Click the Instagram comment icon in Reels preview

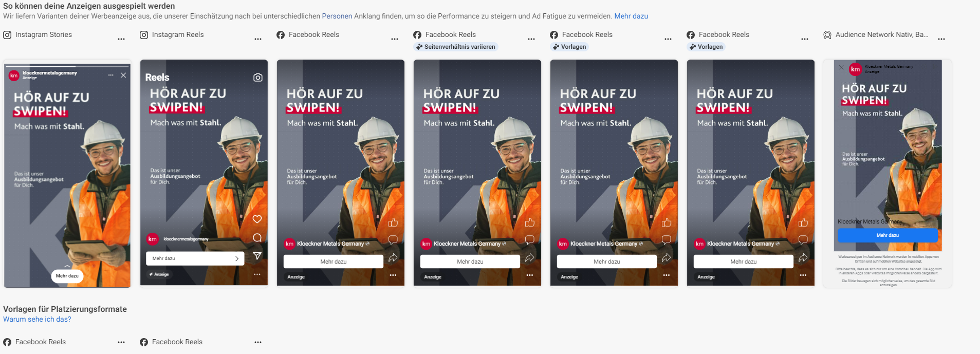(257, 238)
